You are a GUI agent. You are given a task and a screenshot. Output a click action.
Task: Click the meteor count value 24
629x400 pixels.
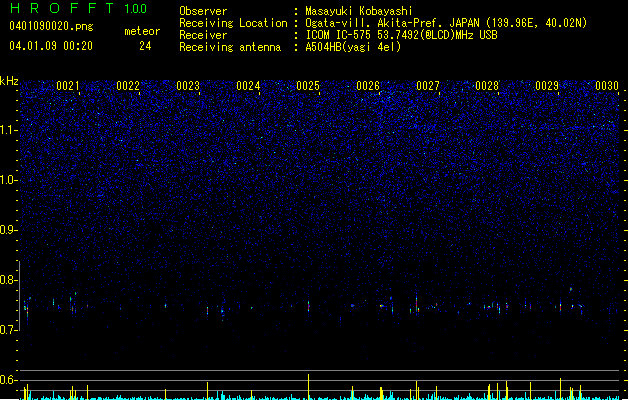[x=145, y=46]
